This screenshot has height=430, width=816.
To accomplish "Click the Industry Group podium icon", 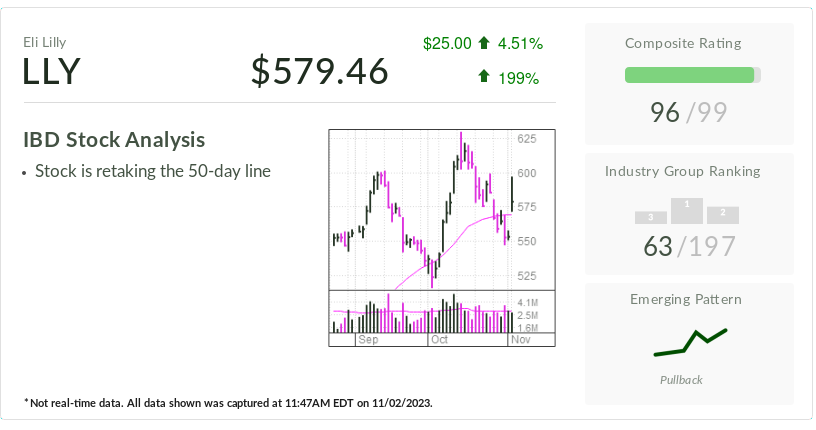I will (x=686, y=211).
